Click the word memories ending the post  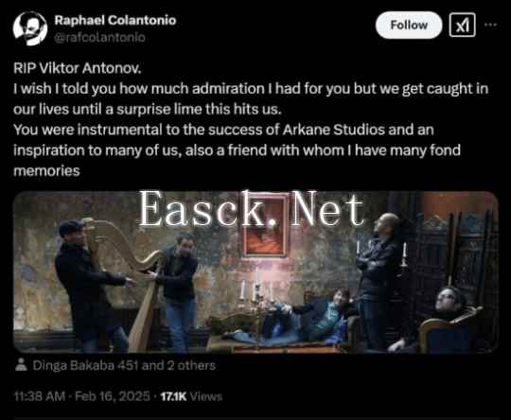pos(46,171)
